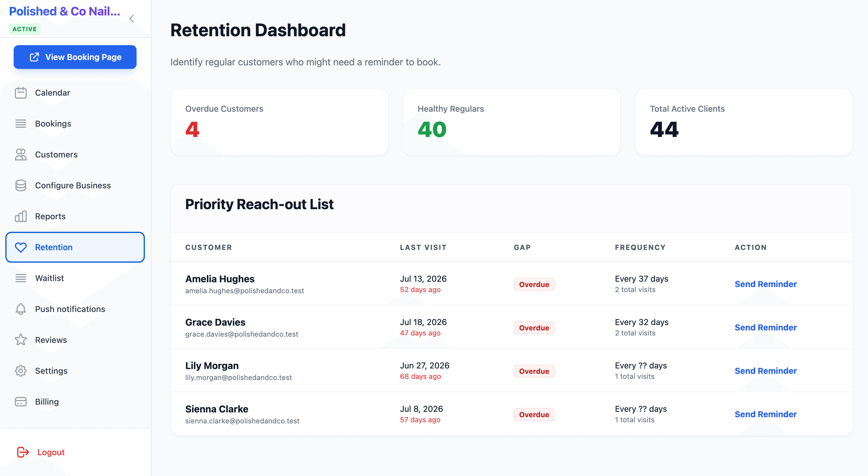
Task: Open the Customers section
Action: (x=75, y=155)
